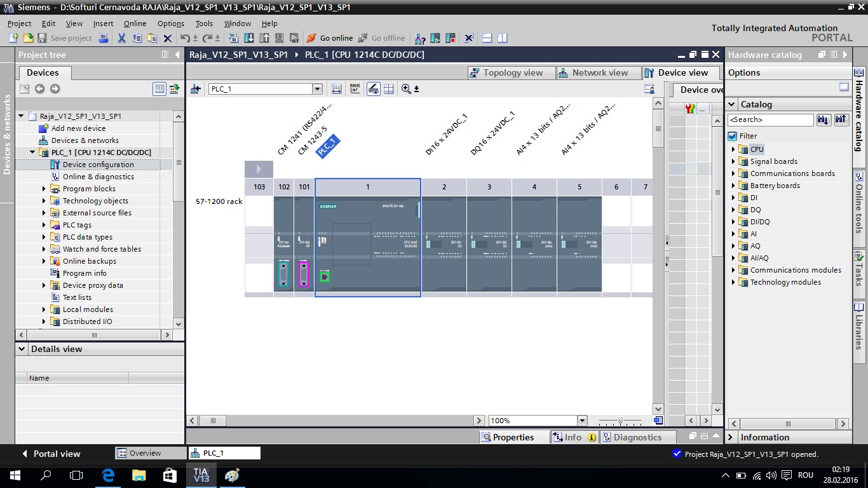The width and height of the screenshot is (868, 488).
Task: Click Portal view link
Action: tap(51, 454)
